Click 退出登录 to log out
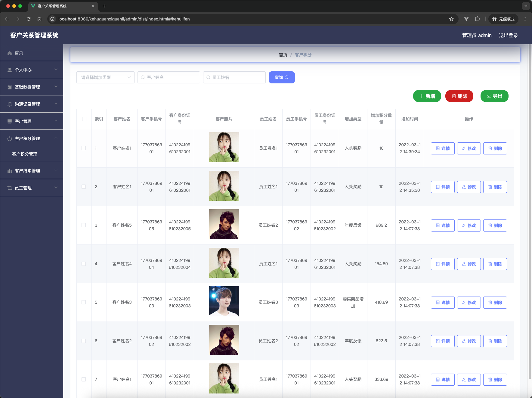The image size is (532, 398). coord(508,35)
